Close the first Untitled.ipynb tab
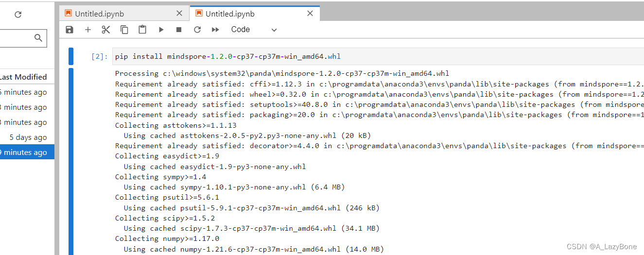644x255 pixels. pyautogui.click(x=179, y=14)
